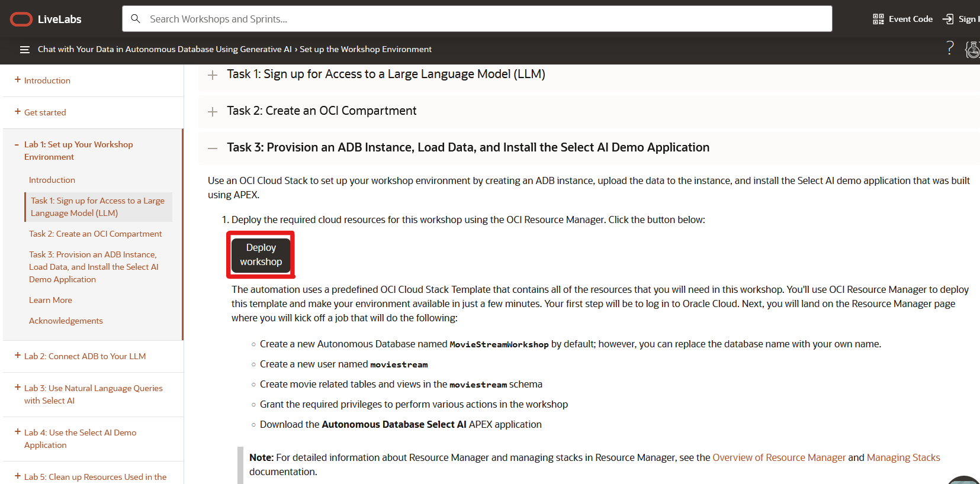980x484 pixels.
Task: Open the hamburger menu icon
Action: (25, 50)
